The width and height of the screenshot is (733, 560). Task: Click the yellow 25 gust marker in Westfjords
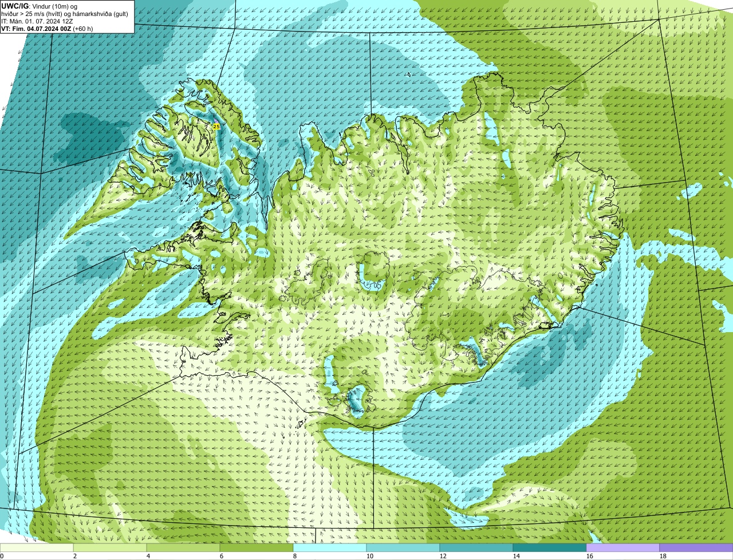(216, 127)
